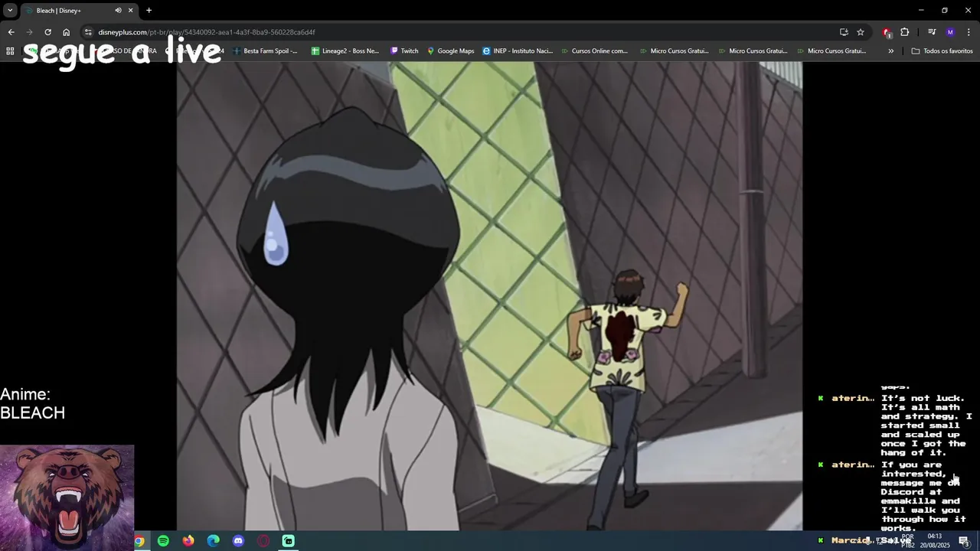
Task: Mute the Bleach tab audio icon
Action: click(x=118, y=11)
